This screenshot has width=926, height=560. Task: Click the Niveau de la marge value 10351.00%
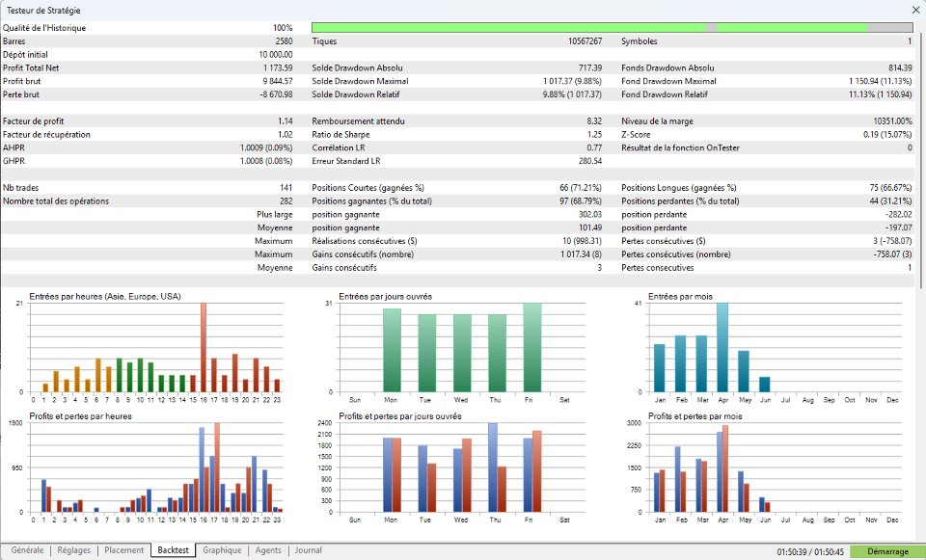click(x=893, y=121)
